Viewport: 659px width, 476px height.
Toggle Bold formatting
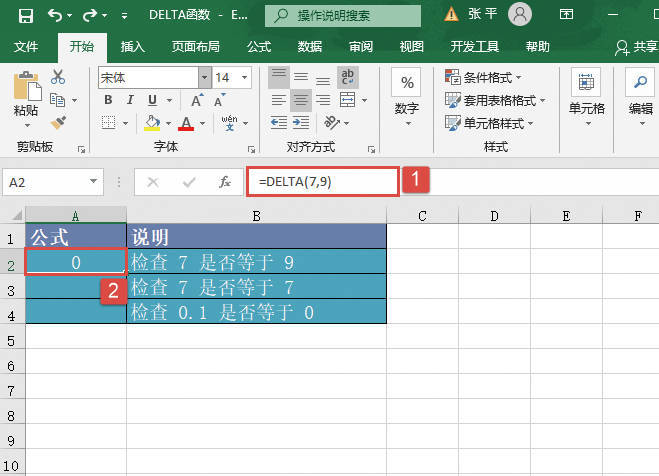[x=106, y=100]
